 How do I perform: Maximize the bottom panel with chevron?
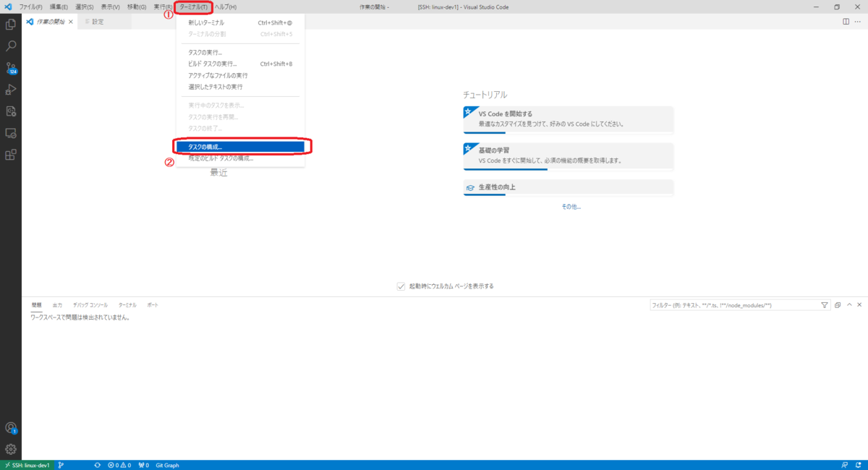coord(849,305)
